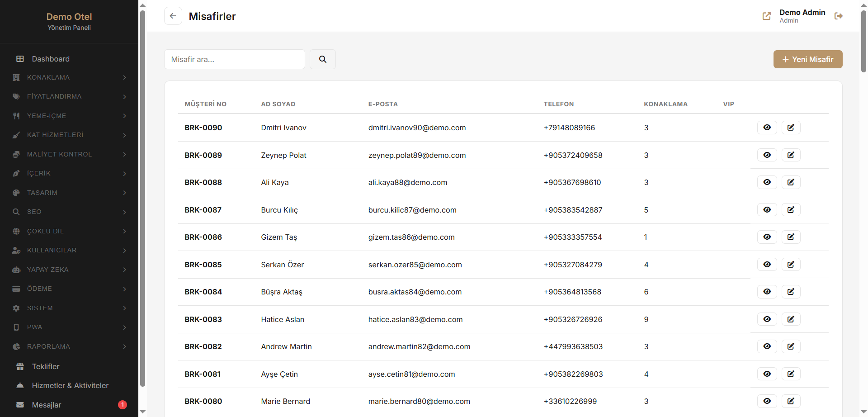Image resolution: width=868 pixels, height=417 pixels.
Task: Click edit icon for Marie Bernard
Action: (791, 401)
